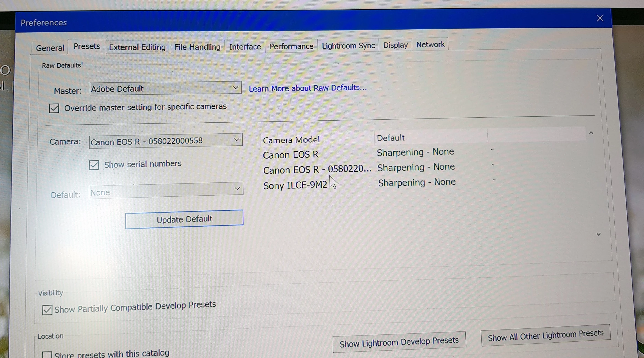The width and height of the screenshot is (644, 358).
Task: Toggle Override master setting for specific cameras
Action: 54,108
